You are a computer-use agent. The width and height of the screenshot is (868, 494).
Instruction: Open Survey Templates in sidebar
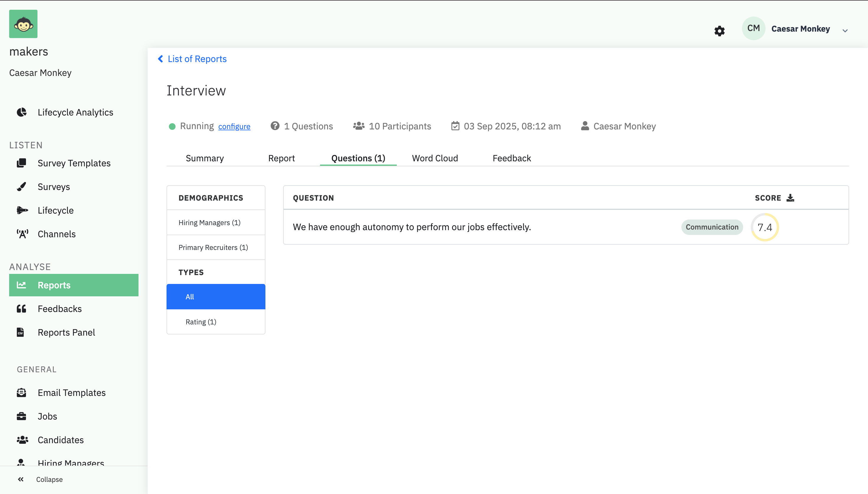coord(74,163)
